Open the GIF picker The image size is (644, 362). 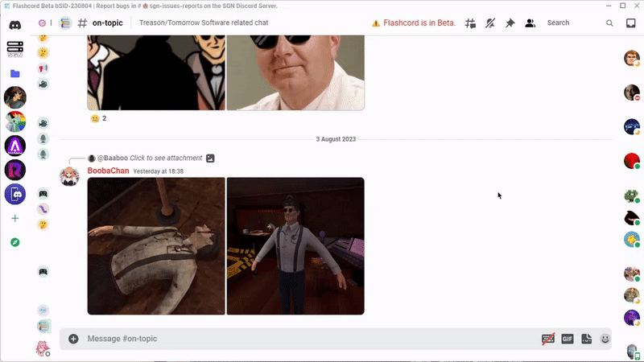[x=568, y=339]
